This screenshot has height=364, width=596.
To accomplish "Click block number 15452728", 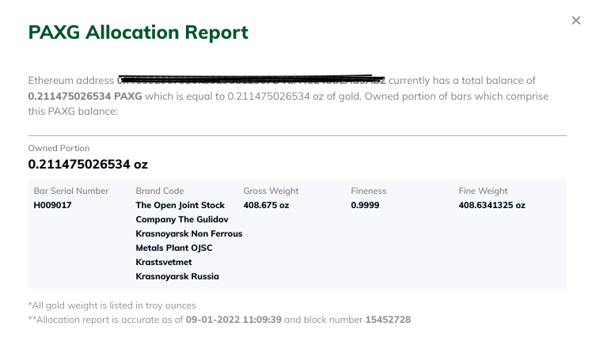I will click(x=388, y=320).
